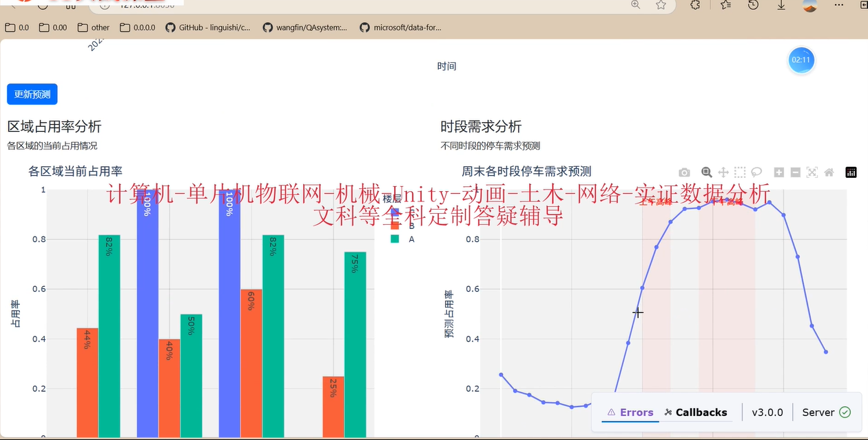868x440 pixels.
Task: Open the 0.0.0.0 bookmark folder
Action: (x=138, y=28)
